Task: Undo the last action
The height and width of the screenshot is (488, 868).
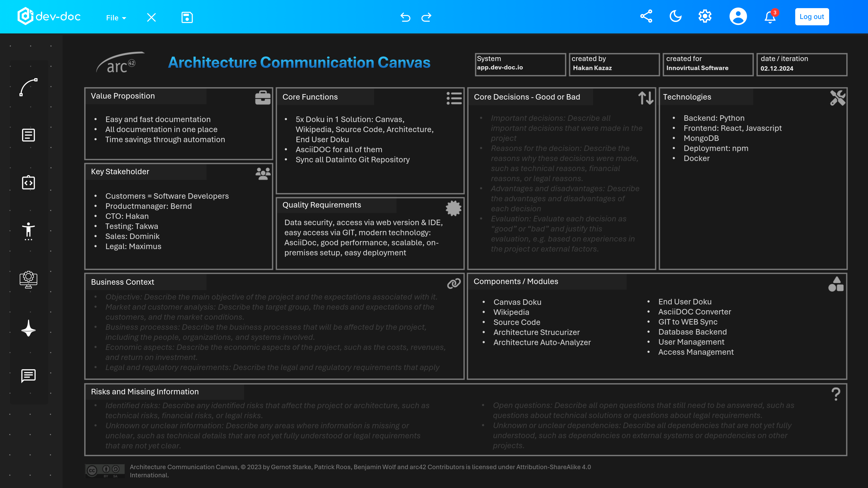Action: [x=405, y=17]
